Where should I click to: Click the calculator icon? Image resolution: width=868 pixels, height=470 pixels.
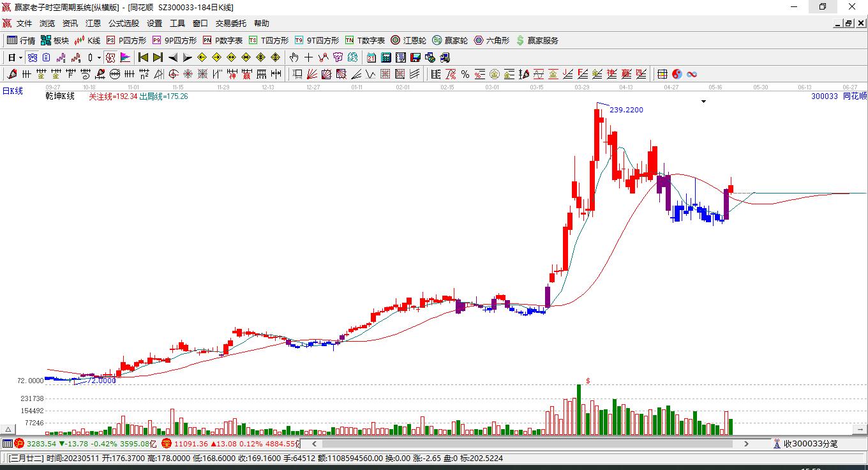coord(385,57)
